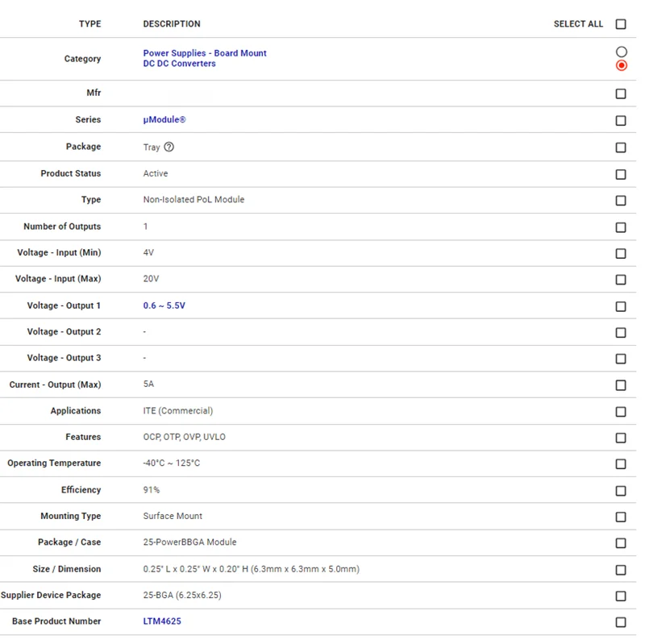This screenshot has width=645, height=644.
Task: Enable the Operating Temperature row checkbox
Action: click(621, 464)
